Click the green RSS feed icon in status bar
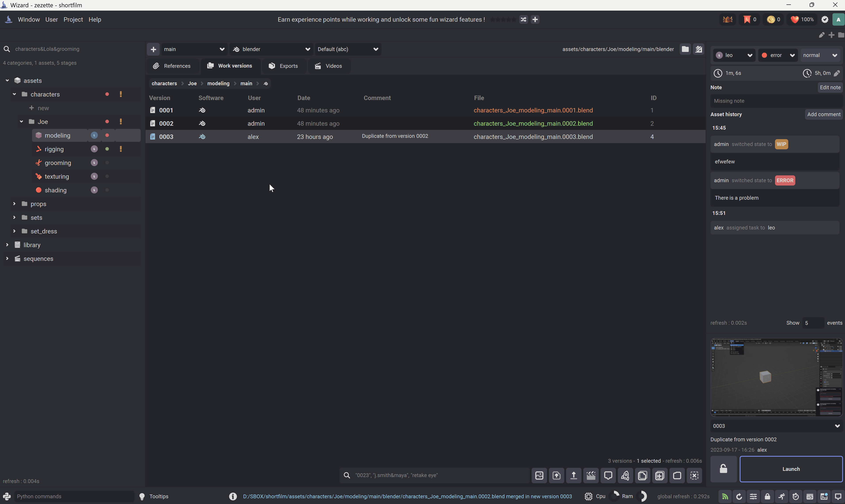 pyautogui.click(x=725, y=496)
